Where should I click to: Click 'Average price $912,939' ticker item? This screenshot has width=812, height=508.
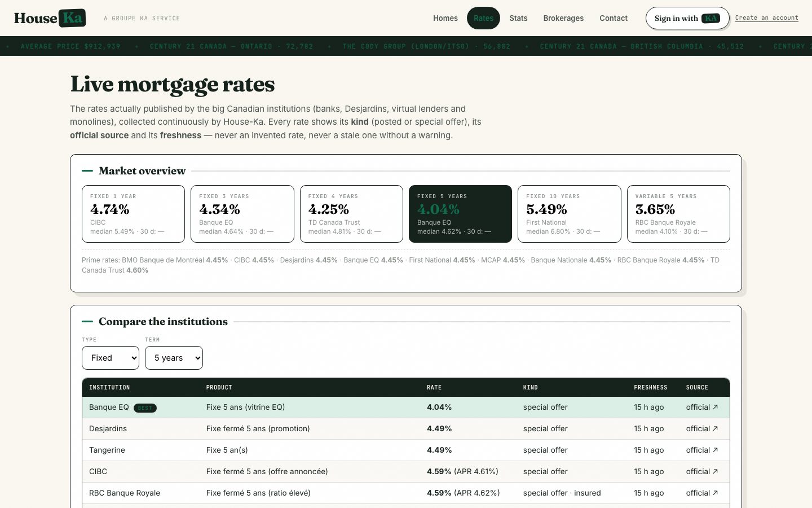pyautogui.click(x=70, y=46)
